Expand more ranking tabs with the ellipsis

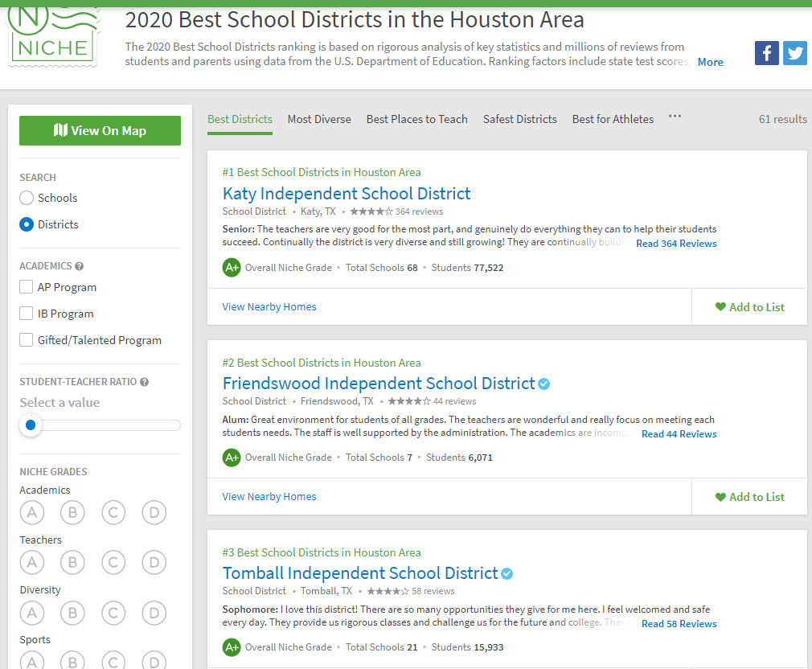[x=675, y=116]
